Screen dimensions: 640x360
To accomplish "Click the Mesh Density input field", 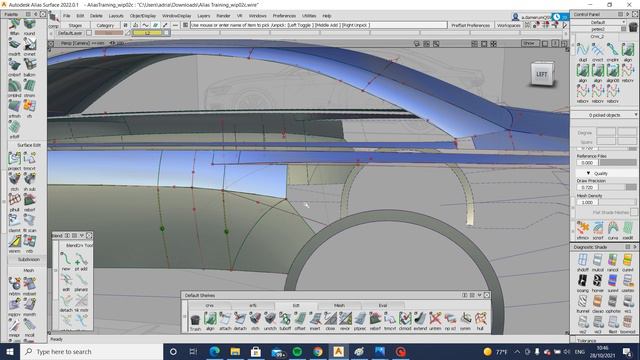I will point(587,202).
